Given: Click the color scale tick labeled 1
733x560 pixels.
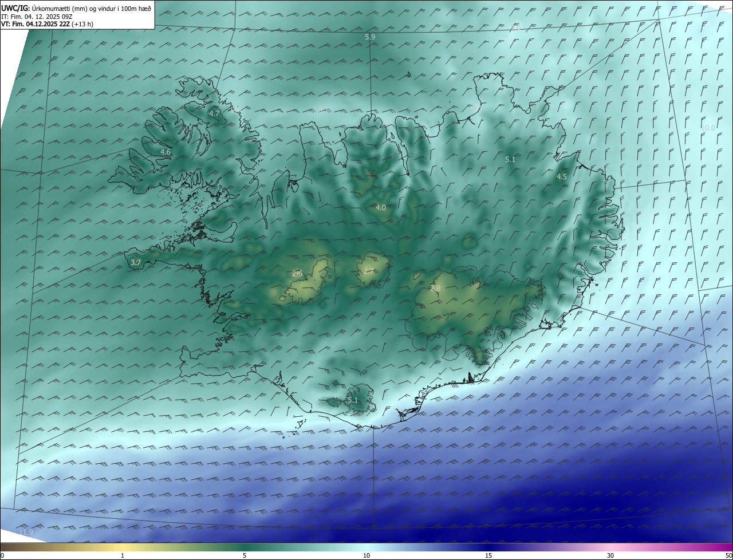Looking at the screenshot, I should (x=123, y=555).
